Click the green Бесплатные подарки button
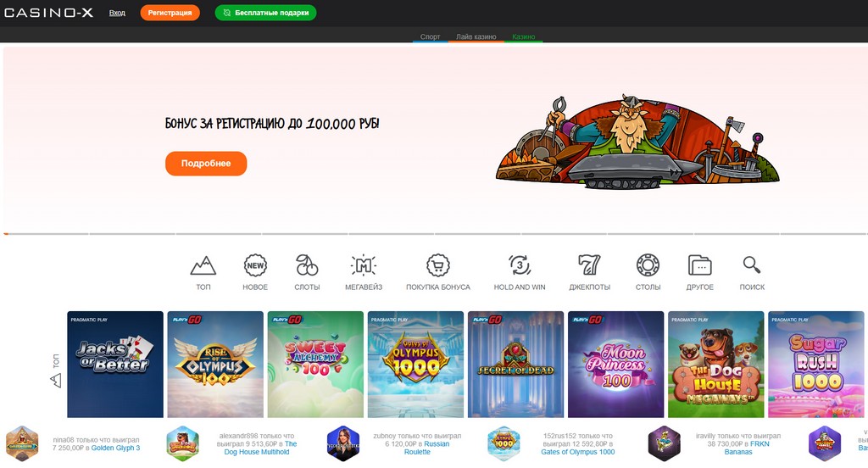This screenshot has width=868, height=468. 265,12
